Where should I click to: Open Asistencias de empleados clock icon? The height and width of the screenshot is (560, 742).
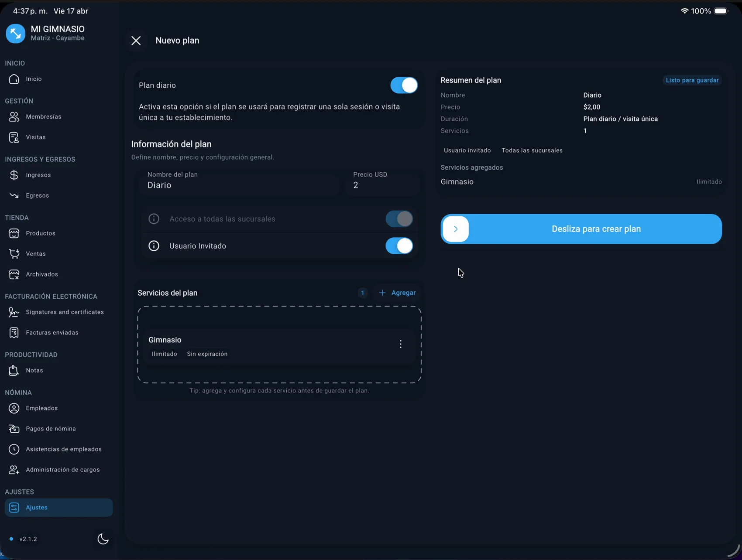(x=14, y=449)
